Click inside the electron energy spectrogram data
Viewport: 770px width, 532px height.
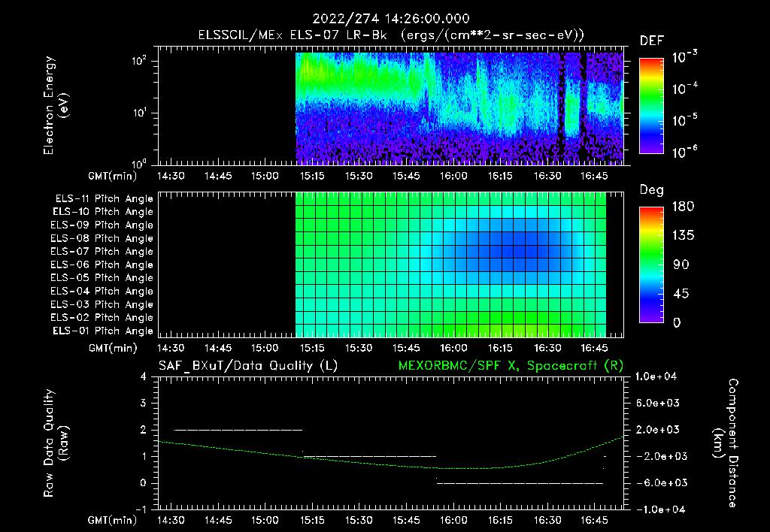tap(459, 108)
